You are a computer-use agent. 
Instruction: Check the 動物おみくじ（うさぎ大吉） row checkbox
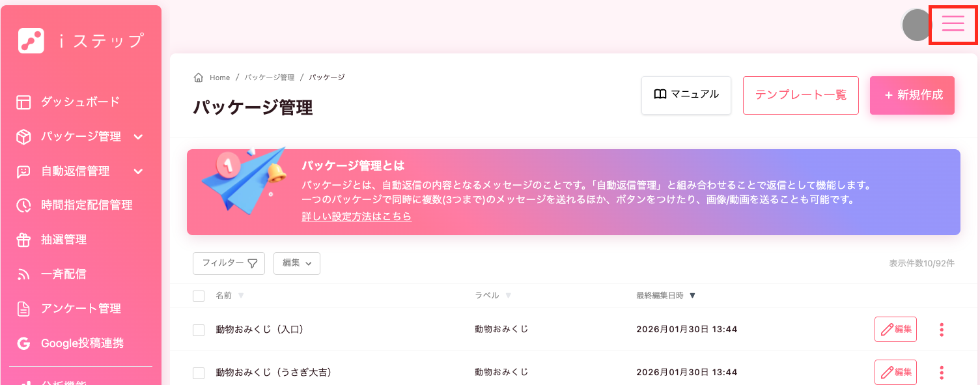coord(199,373)
